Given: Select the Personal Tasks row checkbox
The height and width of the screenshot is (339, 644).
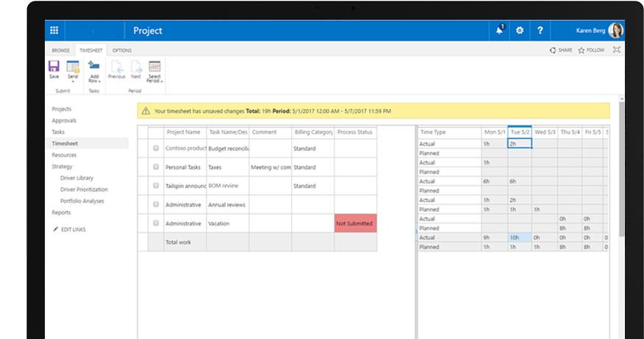Looking at the screenshot, I should point(156,168).
